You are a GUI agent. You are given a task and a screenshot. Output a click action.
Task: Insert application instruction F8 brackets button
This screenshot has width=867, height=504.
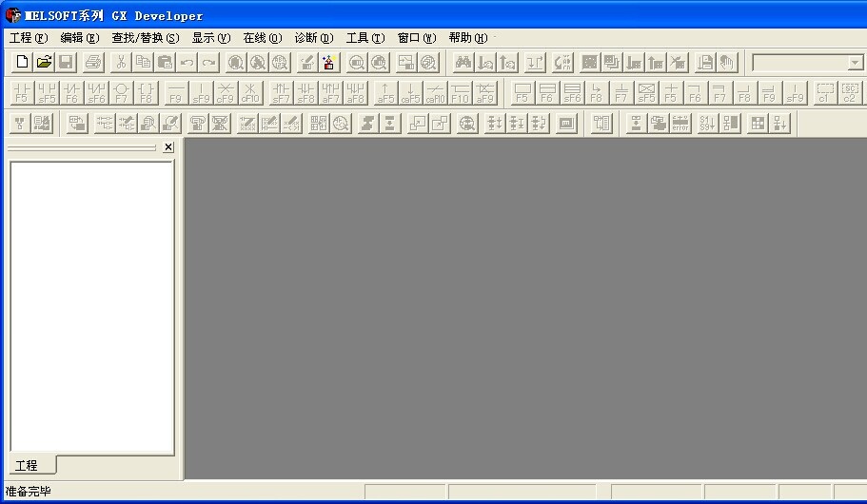(147, 92)
